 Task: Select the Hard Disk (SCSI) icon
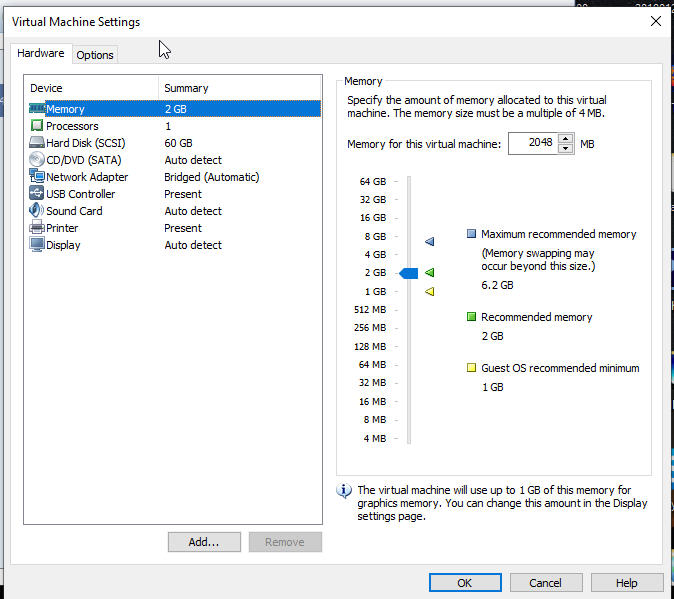click(x=37, y=143)
